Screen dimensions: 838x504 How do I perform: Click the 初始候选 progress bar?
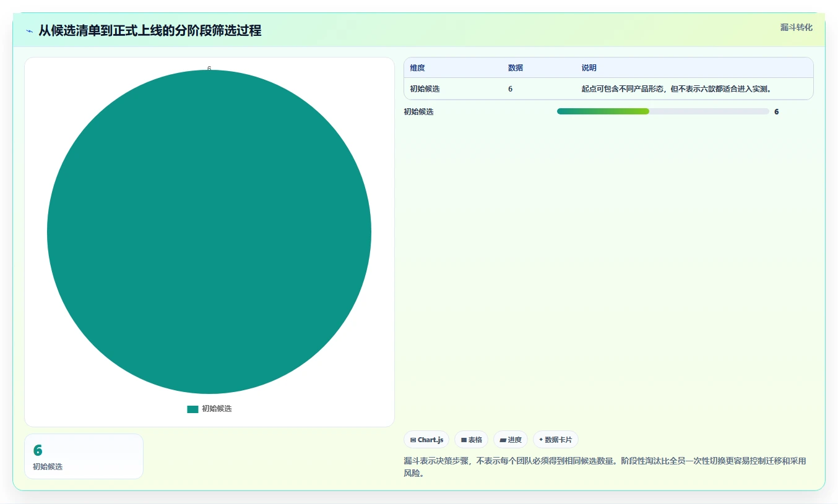[x=663, y=111]
